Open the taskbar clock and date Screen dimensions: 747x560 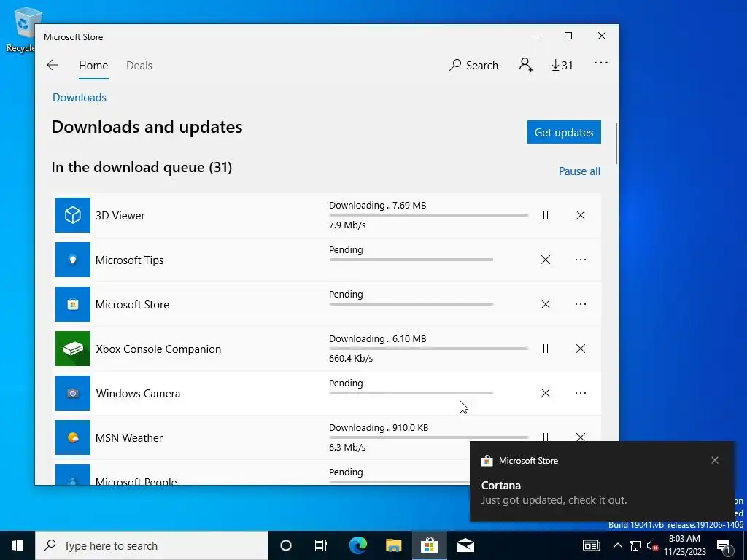click(x=684, y=545)
